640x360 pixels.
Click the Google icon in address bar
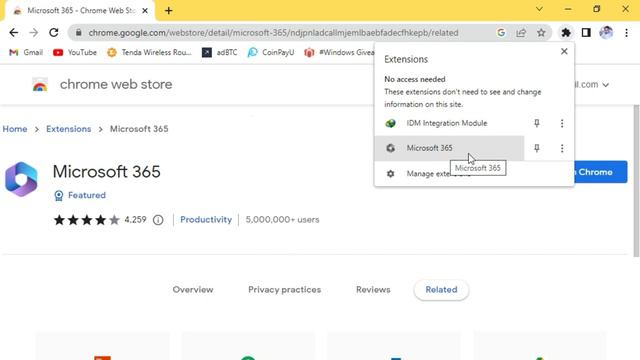501,33
